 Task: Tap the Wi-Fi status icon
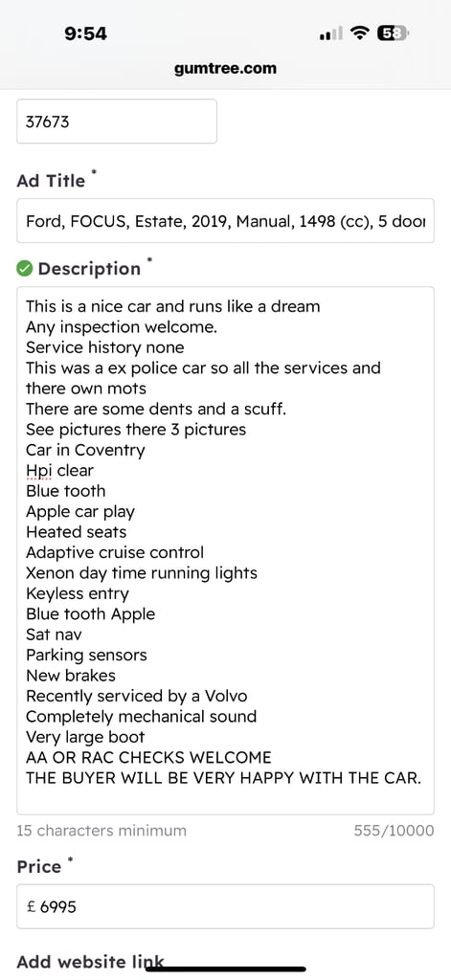pos(359,33)
